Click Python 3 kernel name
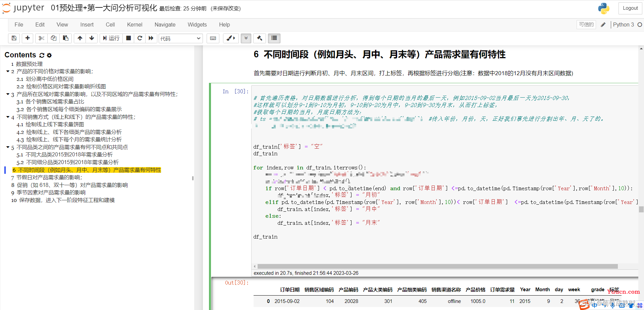The height and width of the screenshot is (310, 644). point(623,24)
